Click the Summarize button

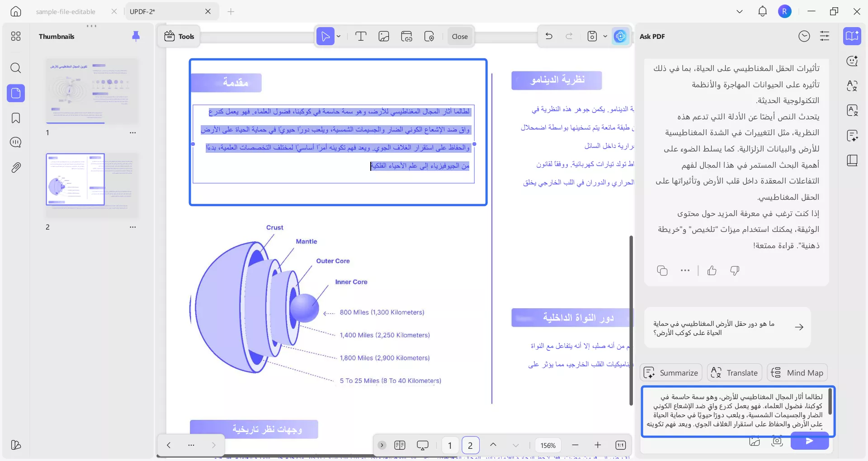click(x=671, y=372)
